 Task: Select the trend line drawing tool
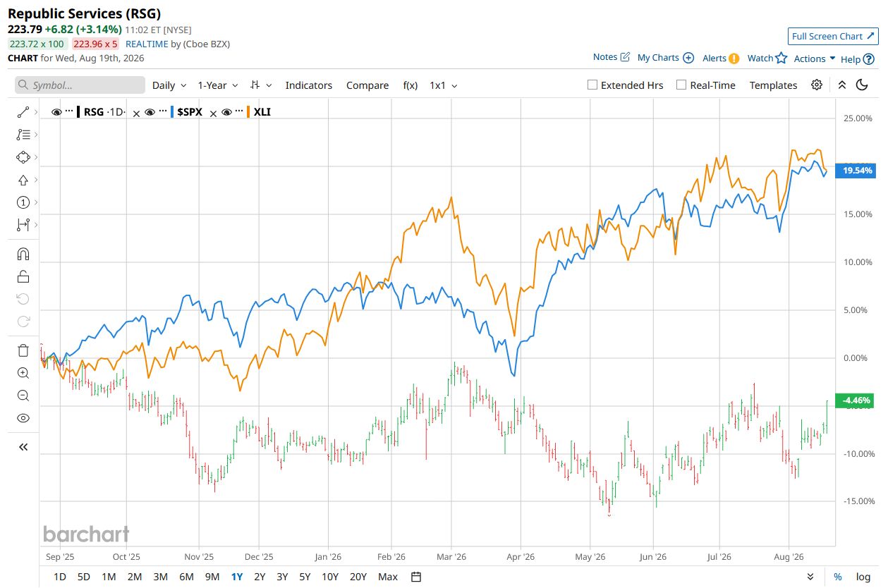click(23, 111)
